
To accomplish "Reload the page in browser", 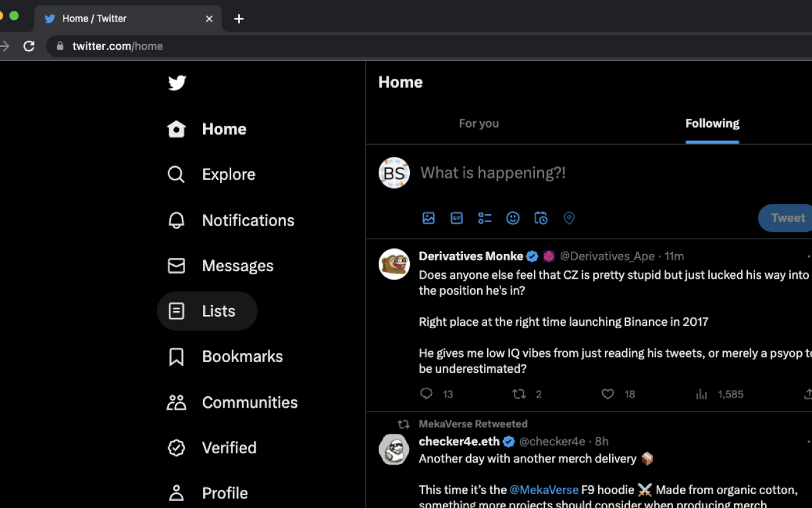I will pyautogui.click(x=29, y=46).
